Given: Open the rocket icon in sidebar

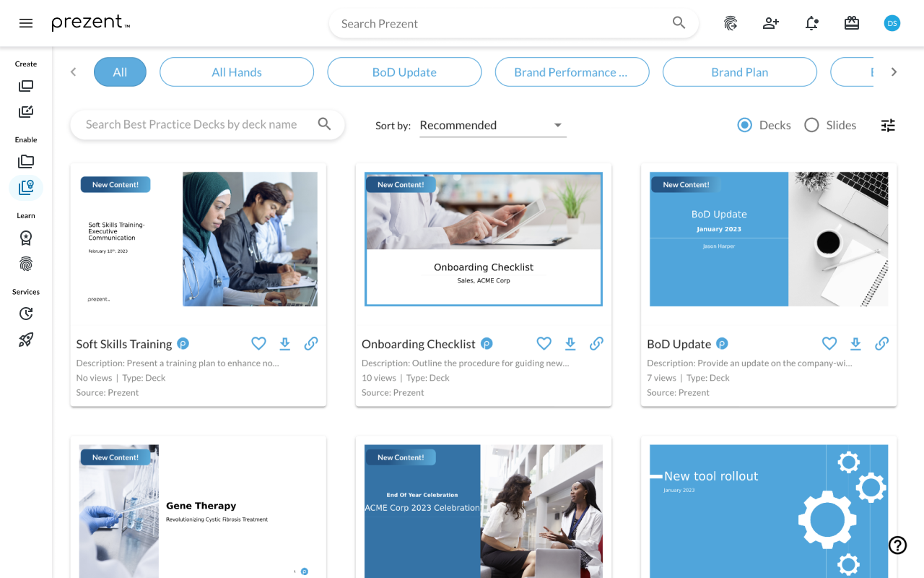Looking at the screenshot, I should (x=26, y=340).
